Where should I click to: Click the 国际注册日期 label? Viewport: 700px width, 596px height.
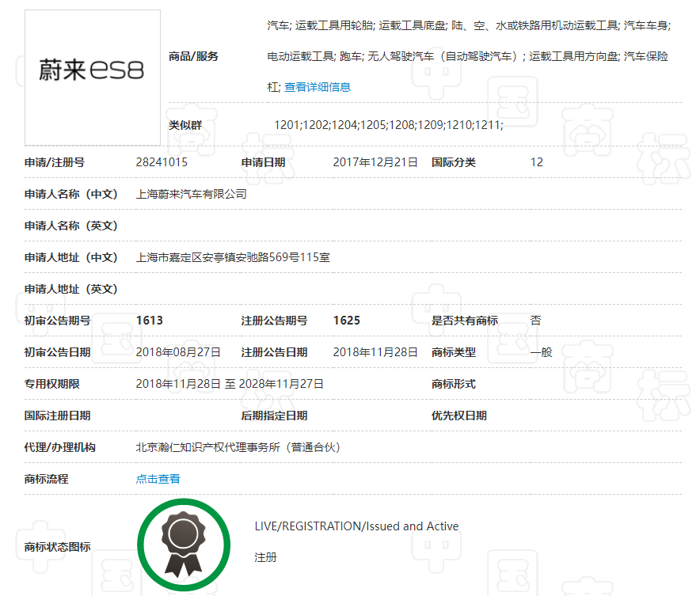[58, 416]
